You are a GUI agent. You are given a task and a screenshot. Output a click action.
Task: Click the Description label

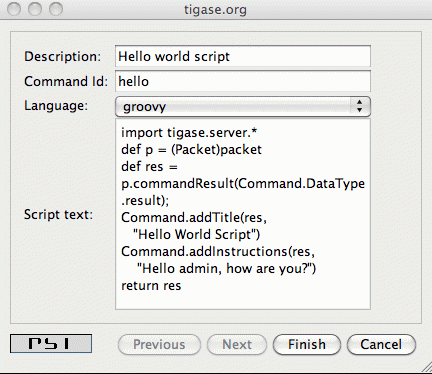[62, 56]
